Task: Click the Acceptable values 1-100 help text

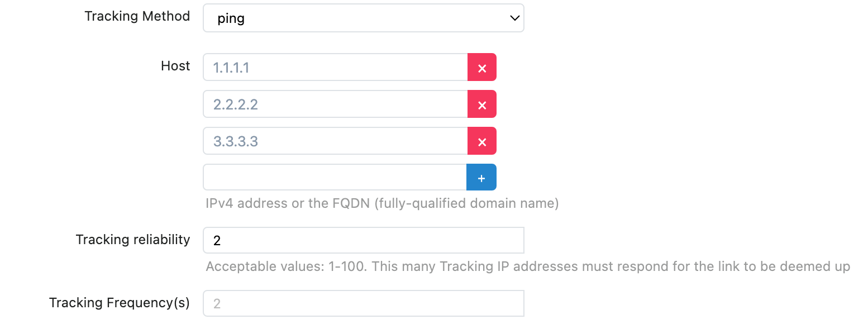Action: pyautogui.click(x=528, y=266)
